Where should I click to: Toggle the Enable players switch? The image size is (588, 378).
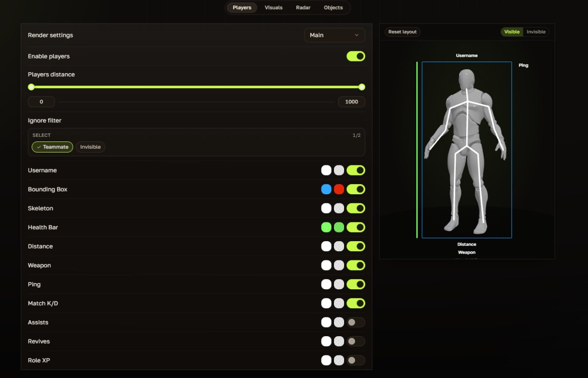pyautogui.click(x=356, y=56)
